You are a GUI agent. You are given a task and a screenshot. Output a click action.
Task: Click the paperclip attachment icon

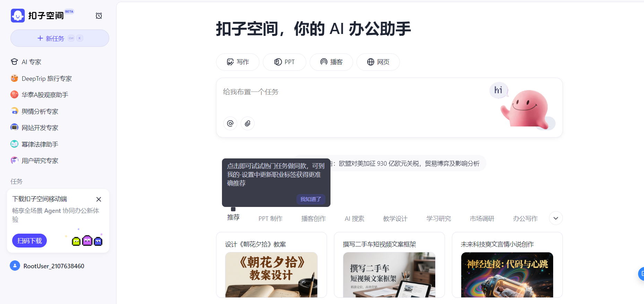pyautogui.click(x=248, y=123)
